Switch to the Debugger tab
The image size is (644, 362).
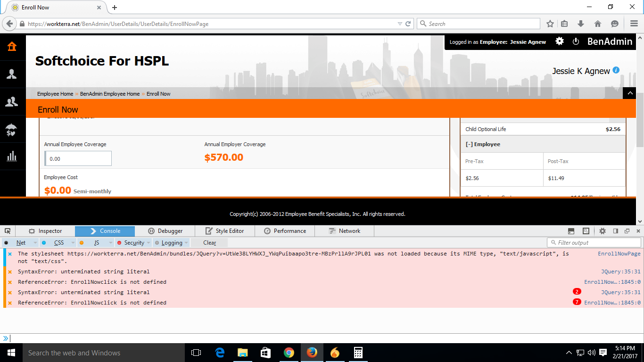[x=165, y=231]
